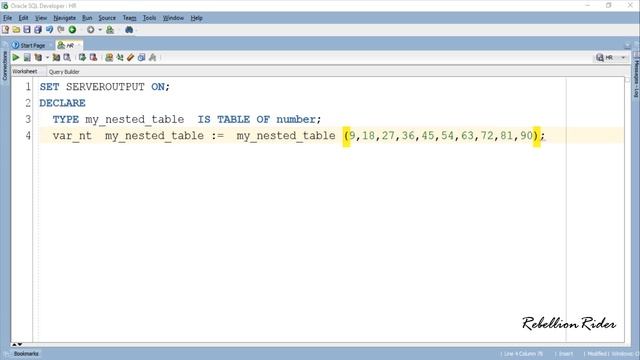Click var_nt on line 4

[x=72, y=136]
